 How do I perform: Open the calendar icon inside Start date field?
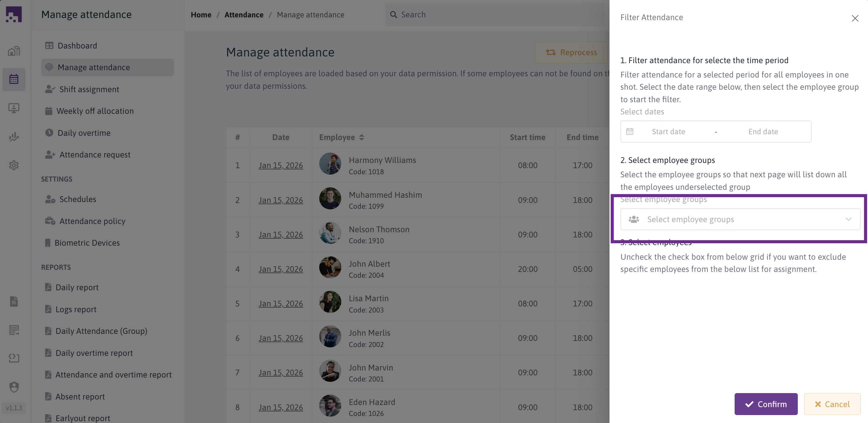pyautogui.click(x=630, y=132)
